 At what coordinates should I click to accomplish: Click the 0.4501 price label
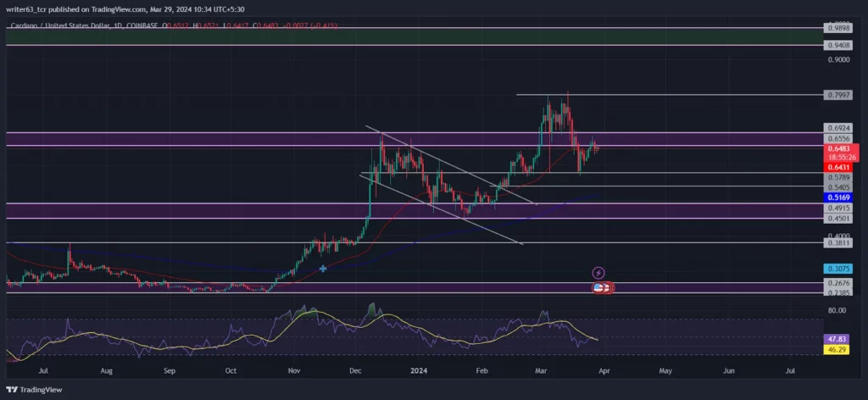(837, 219)
